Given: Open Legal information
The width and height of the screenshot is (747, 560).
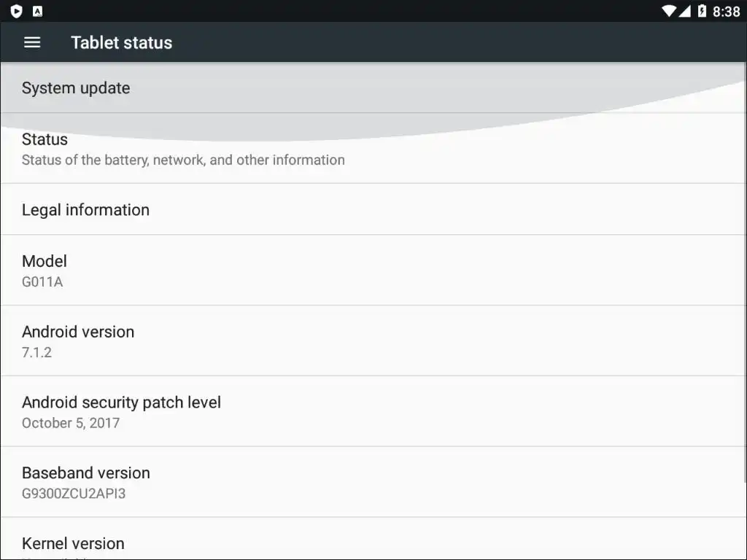Looking at the screenshot, I should tap(85, 210).
